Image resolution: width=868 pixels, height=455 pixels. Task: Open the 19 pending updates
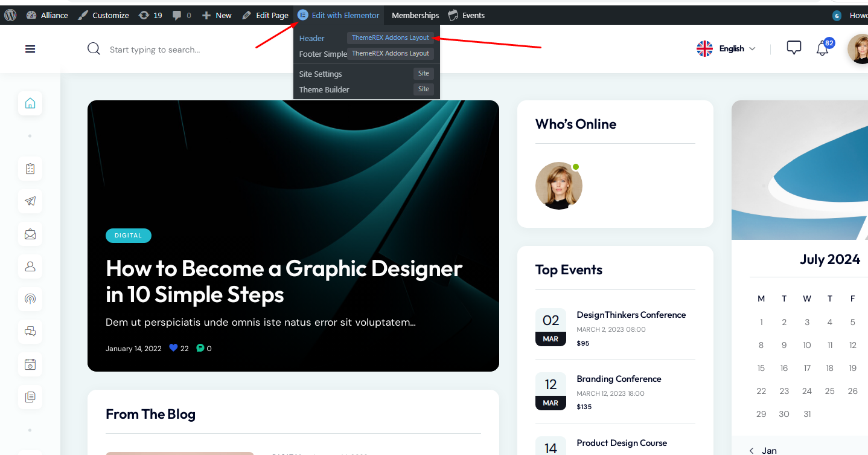150,15
